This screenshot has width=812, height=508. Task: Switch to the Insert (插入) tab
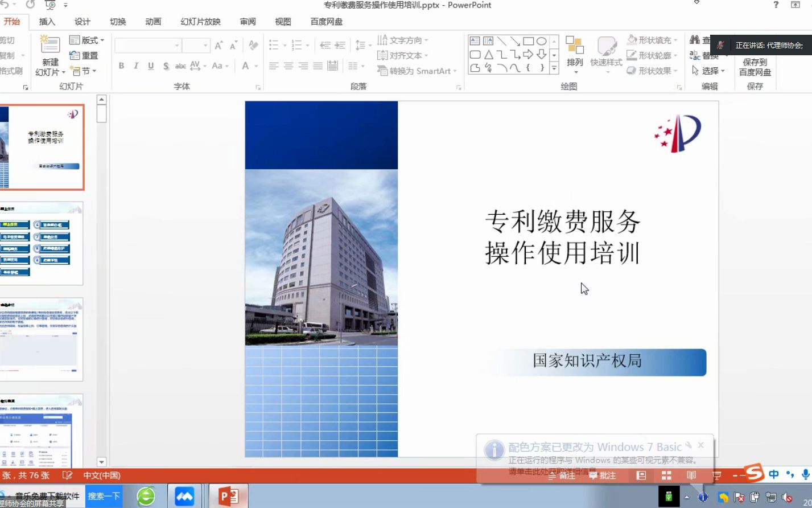point(47,22)
